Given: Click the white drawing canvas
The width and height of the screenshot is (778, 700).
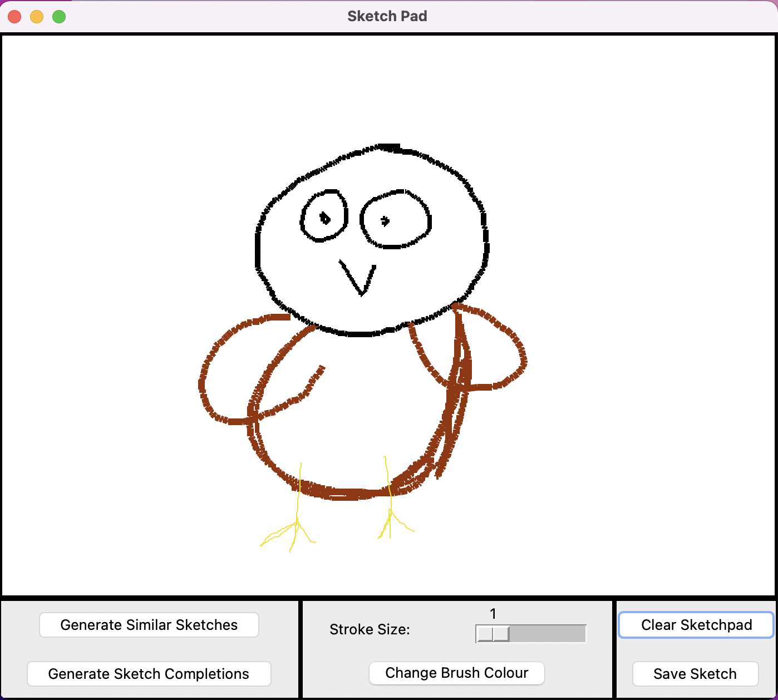Looking at the screenshot, I should pos(388,315).
